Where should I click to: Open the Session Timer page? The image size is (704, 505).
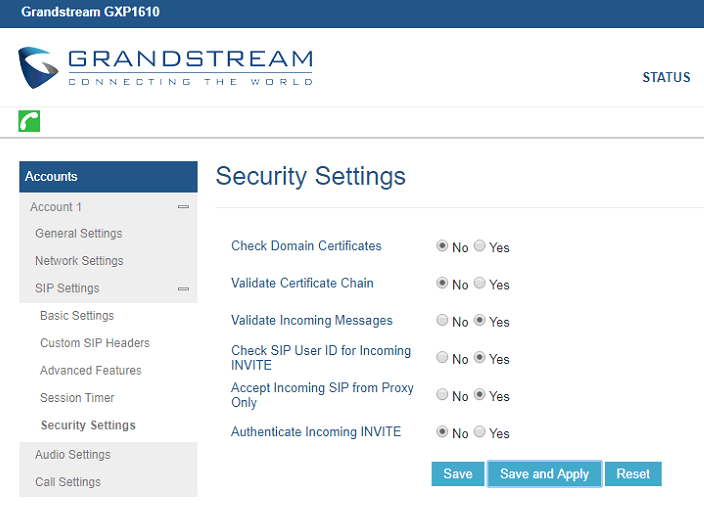point(77,398)
